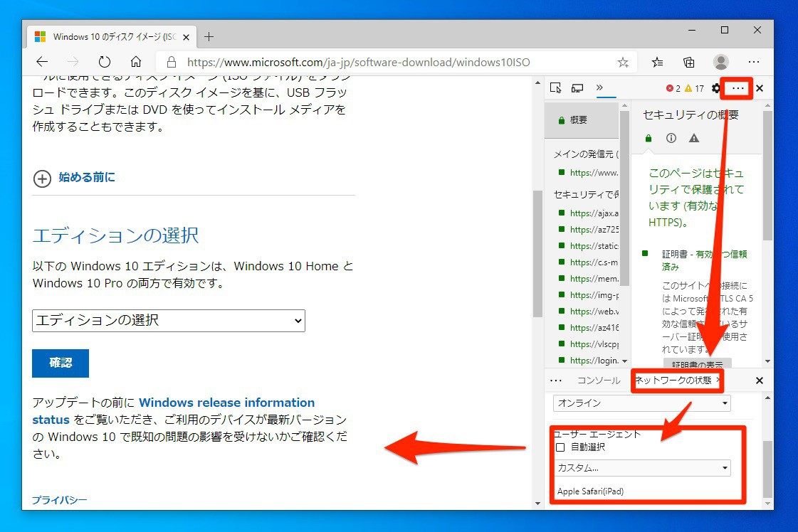Open the favorites list icon
798x532 pixels.
tap(658, 62)
